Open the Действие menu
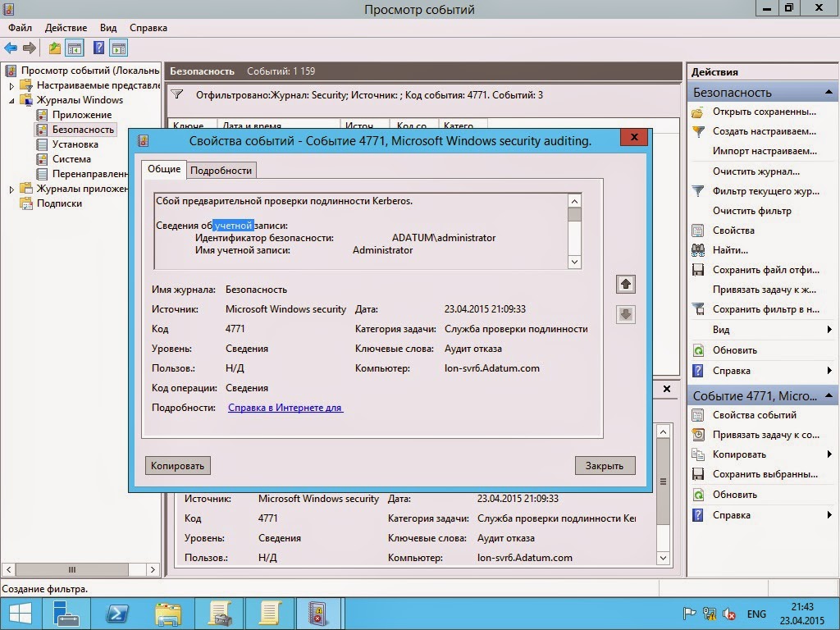This screenshot has width=840, height=630. pos(66,28)
